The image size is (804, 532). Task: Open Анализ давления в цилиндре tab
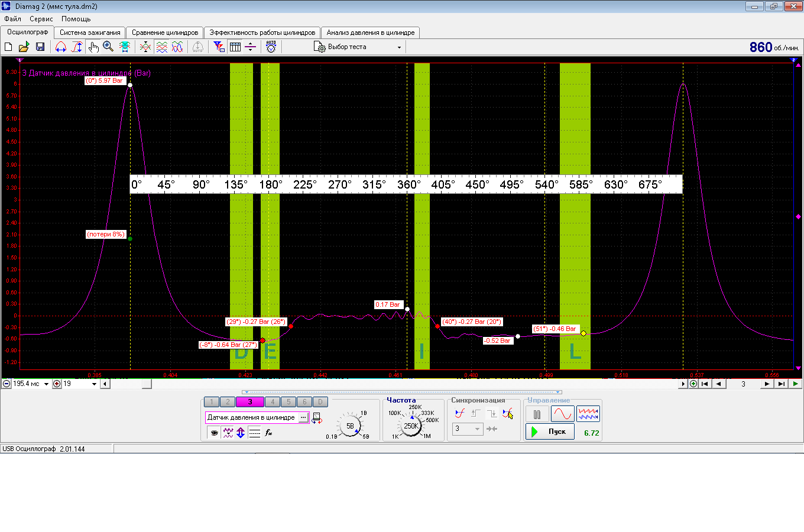click(x=371, y=33)
